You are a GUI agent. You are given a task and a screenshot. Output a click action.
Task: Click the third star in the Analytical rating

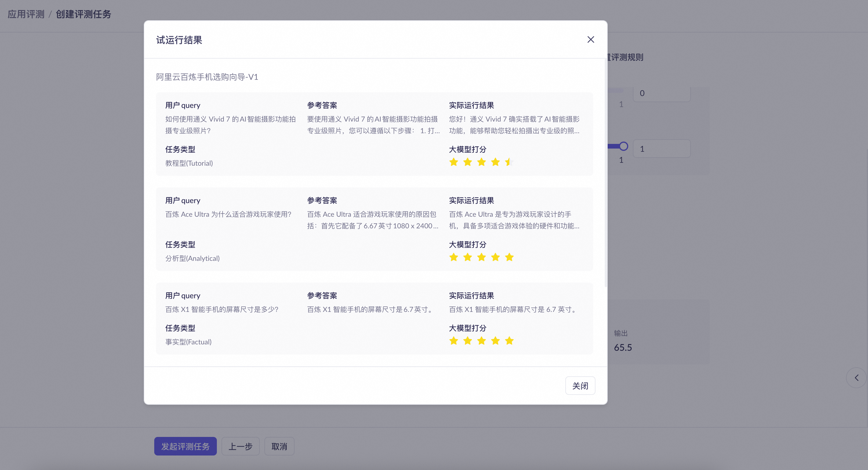481,257
